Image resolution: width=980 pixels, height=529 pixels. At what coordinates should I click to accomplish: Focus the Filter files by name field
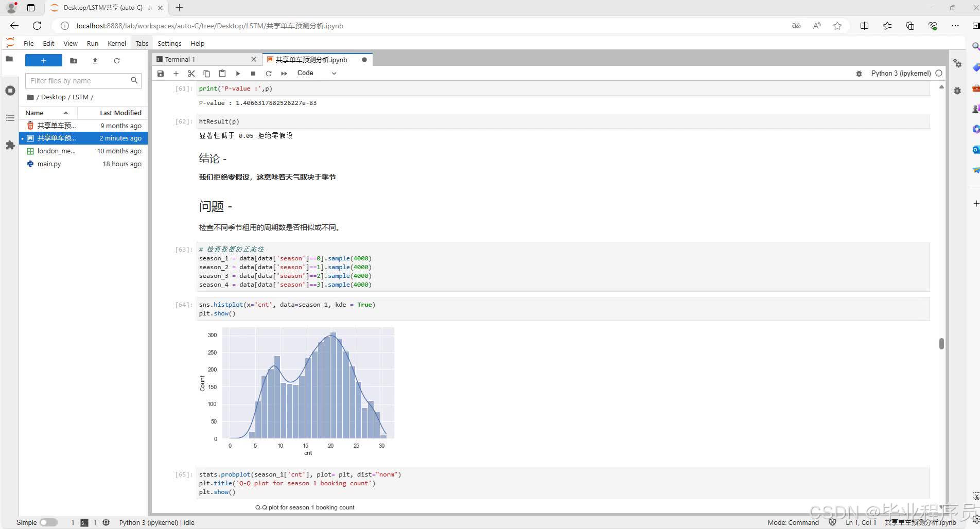[x=83, y=81]
